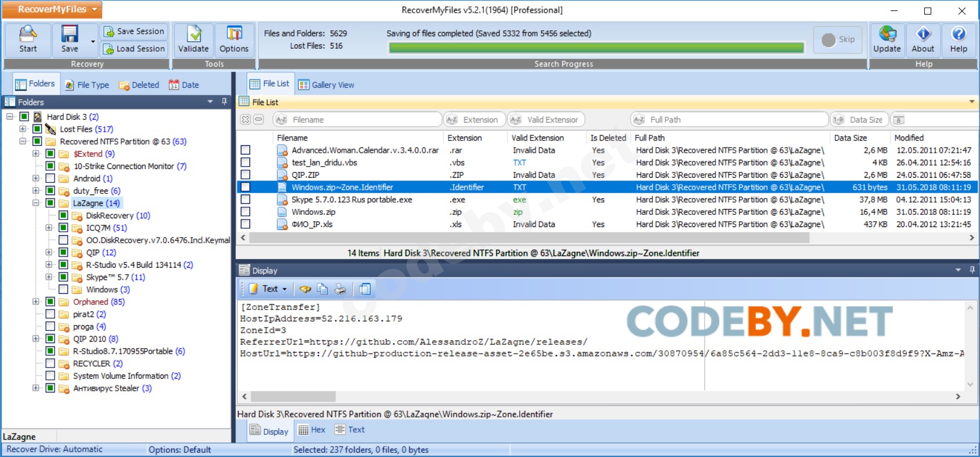Toggle checkbox for Windows (3) folder
The image size is (980, 457).
tap(63, 290)
